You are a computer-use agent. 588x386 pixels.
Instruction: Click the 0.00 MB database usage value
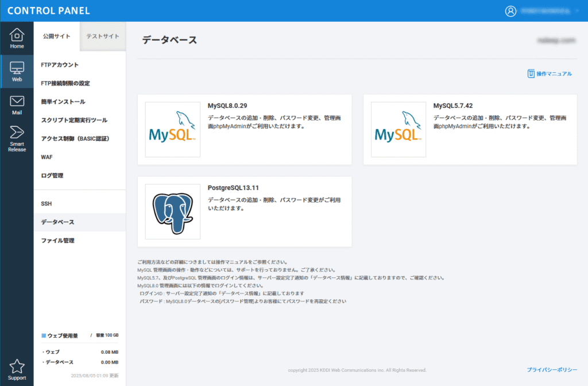[110, 362]
